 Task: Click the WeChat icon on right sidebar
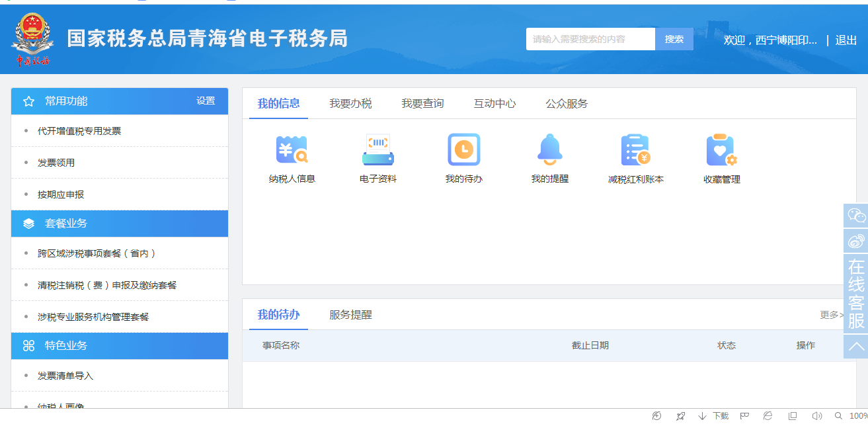point(856,216)
